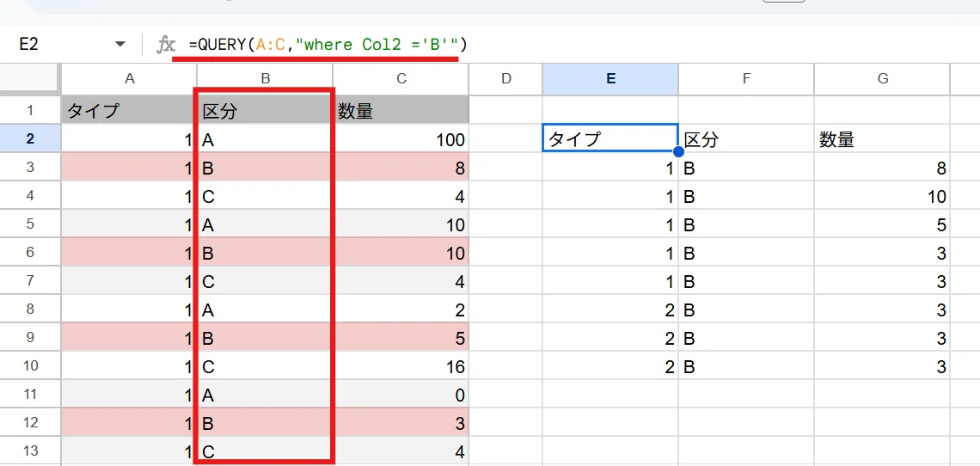Image resolution: width=980 pixels, height=466 pixels.
Task: Select row header 9
Action: pyautogui.click(x=30, y=338)
